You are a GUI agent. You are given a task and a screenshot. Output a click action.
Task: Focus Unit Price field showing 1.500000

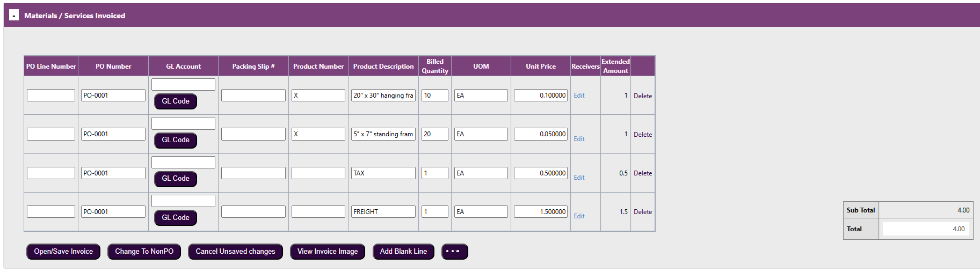pyautogui.click(x=540, y=212)
